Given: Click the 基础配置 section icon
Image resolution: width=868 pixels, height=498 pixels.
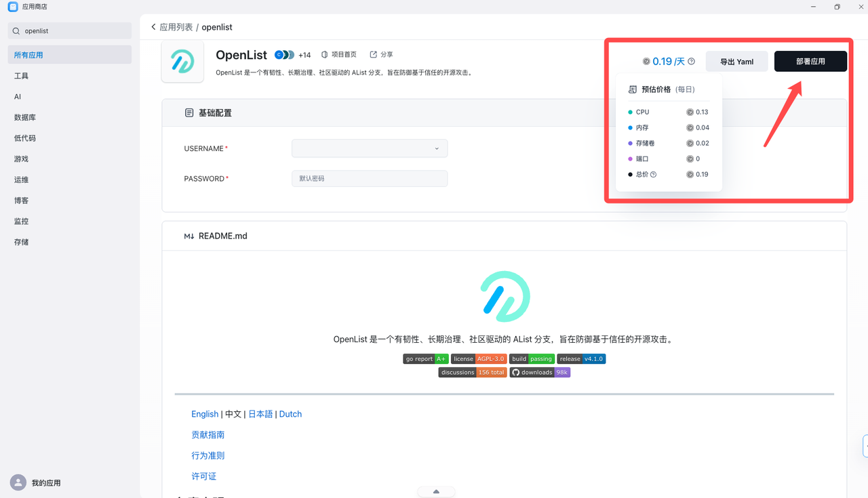Looking at the screenshot, I should click(189, 113).
